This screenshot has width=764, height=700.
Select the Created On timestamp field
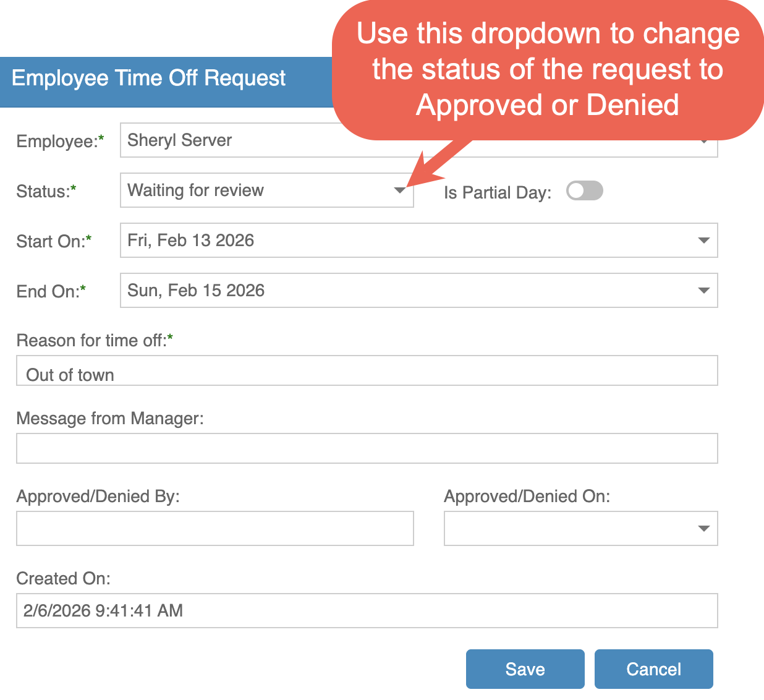367,611
